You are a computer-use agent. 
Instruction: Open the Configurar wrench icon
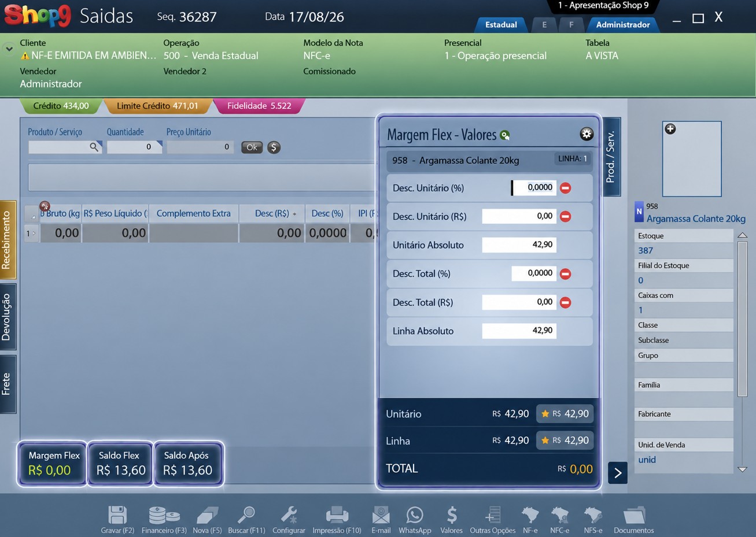[x=289, y=514]
